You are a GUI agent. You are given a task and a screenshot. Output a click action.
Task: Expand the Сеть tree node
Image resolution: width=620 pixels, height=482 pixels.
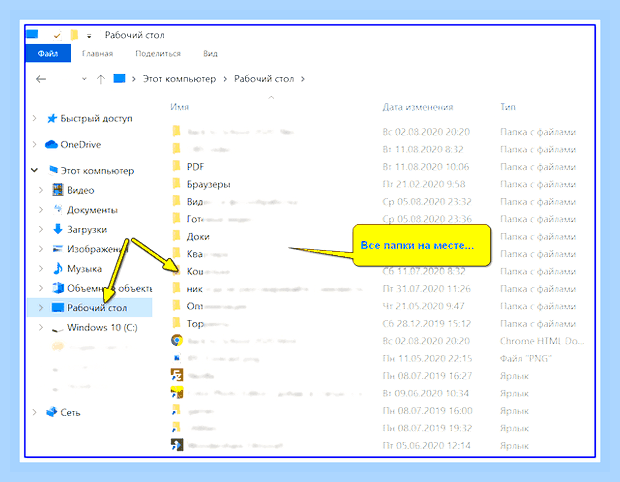(34, 412)
